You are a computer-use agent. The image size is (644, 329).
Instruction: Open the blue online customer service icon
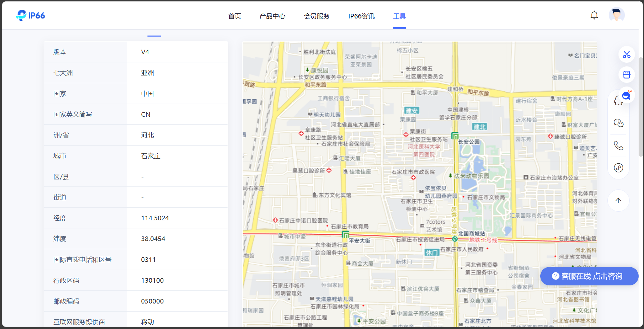point(626,95)
